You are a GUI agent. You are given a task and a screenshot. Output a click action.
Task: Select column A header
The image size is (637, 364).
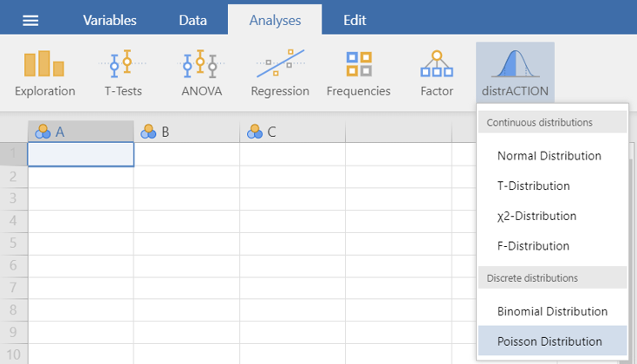click(x=81, y=132)
